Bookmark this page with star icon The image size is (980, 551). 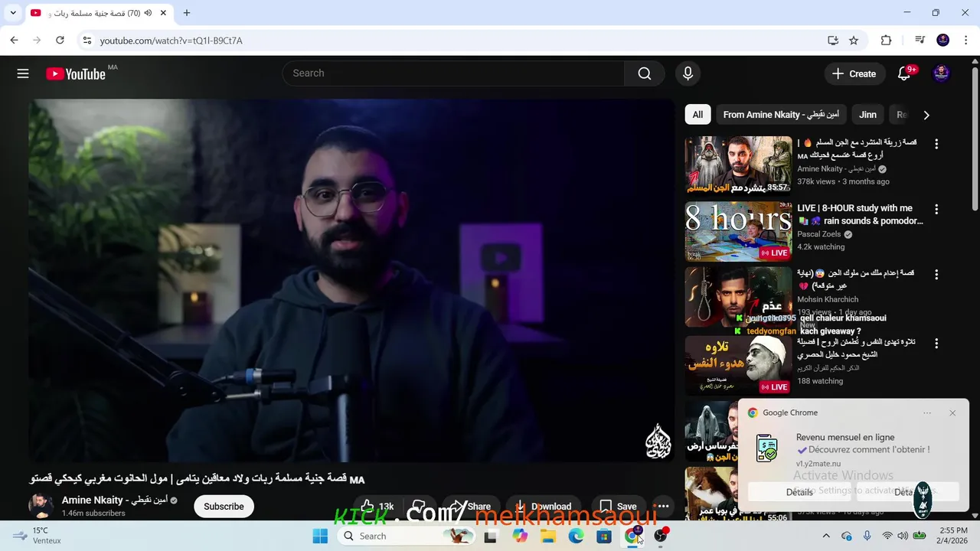[854, 41]
